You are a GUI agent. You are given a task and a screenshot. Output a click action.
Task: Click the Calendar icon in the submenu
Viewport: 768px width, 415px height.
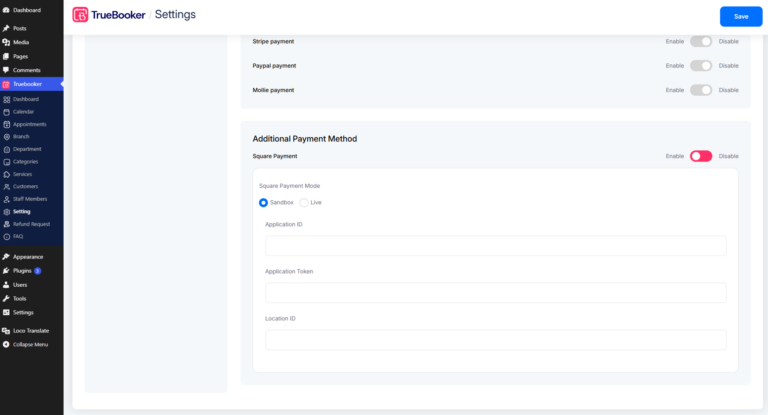tap(7, 112)
